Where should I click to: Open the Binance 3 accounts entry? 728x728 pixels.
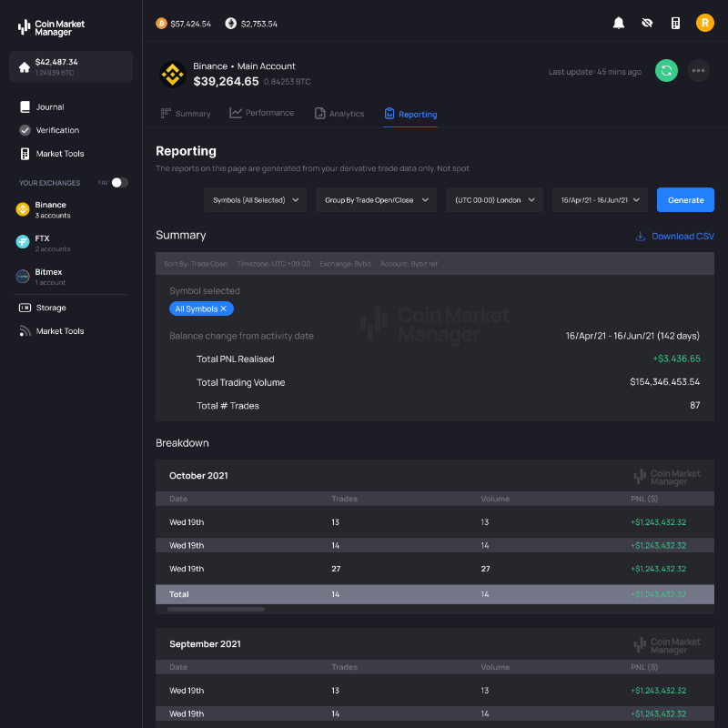[x=43, y=209]
